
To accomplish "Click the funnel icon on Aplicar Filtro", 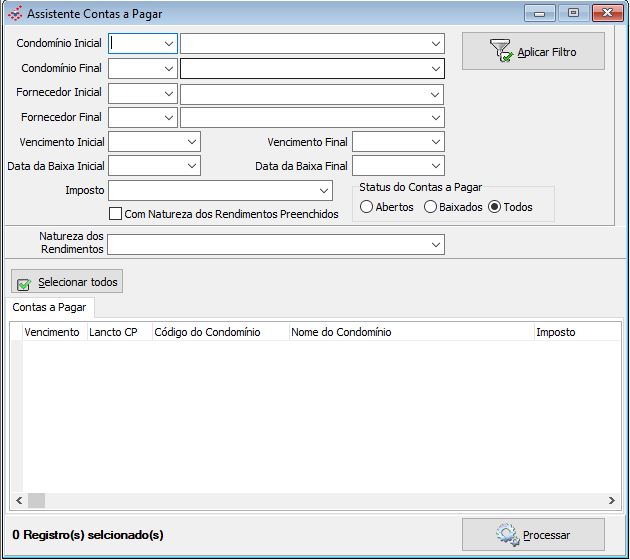I will pyautogui.click(x=502, y=52).
